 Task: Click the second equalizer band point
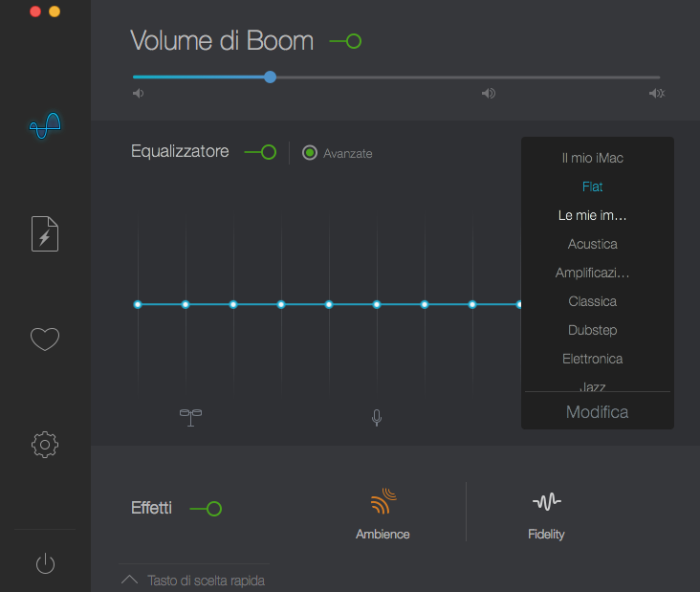(x=186, y=304)
